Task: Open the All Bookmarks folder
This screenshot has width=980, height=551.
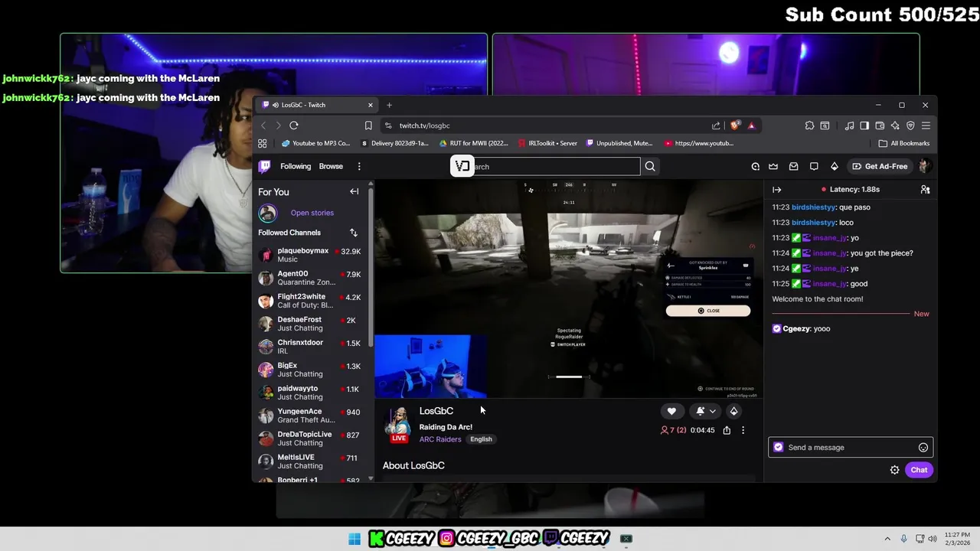Action: pos(904,143)
